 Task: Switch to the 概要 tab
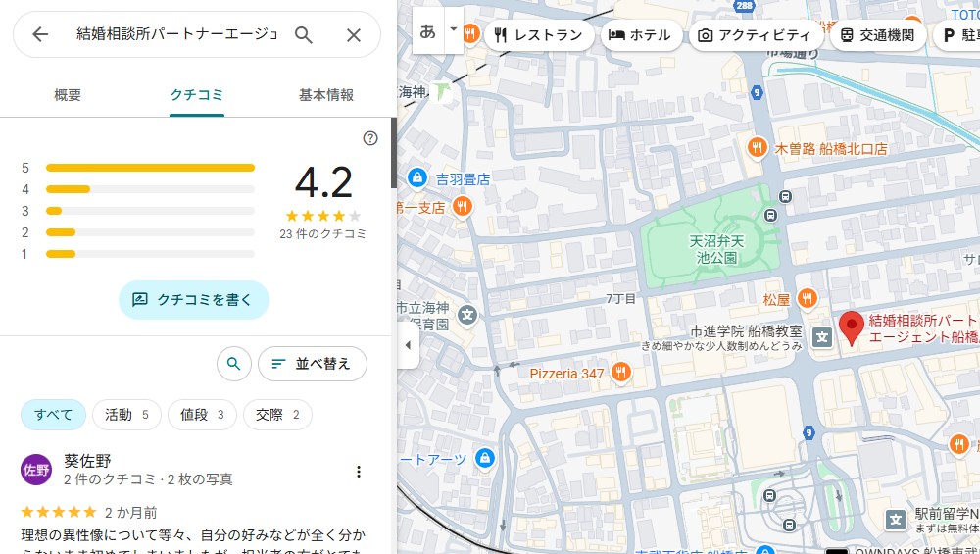coord(68,95)
